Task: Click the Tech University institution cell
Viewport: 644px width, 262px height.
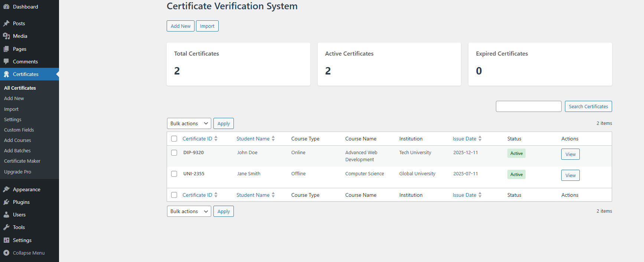Action: pyautogui.click(x=415, y=152)
